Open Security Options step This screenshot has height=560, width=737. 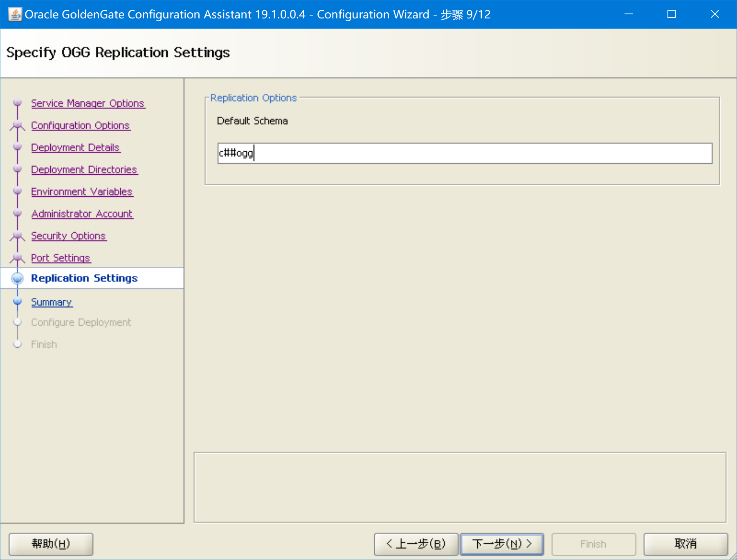(69, 236)
